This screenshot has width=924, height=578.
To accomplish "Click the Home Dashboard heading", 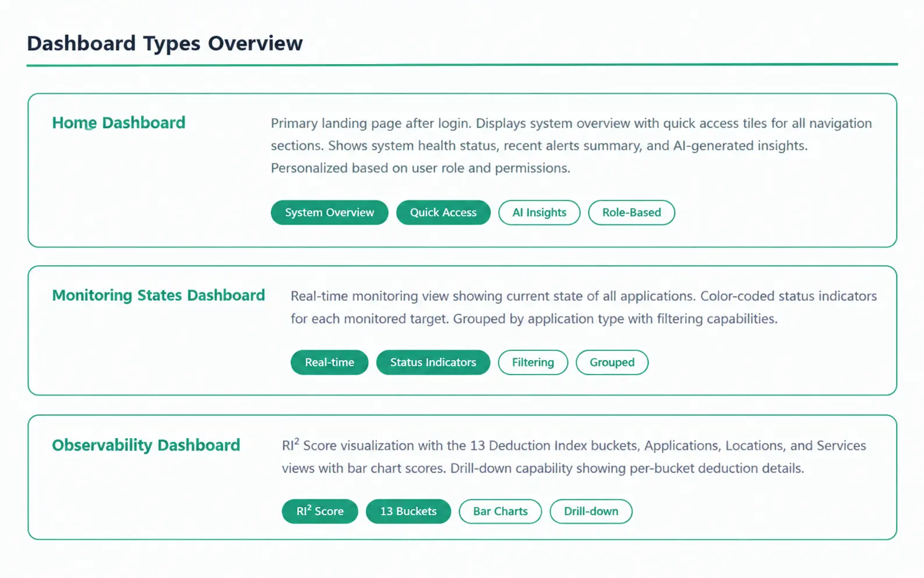I will pyautogui.click(x=119, y=123).
